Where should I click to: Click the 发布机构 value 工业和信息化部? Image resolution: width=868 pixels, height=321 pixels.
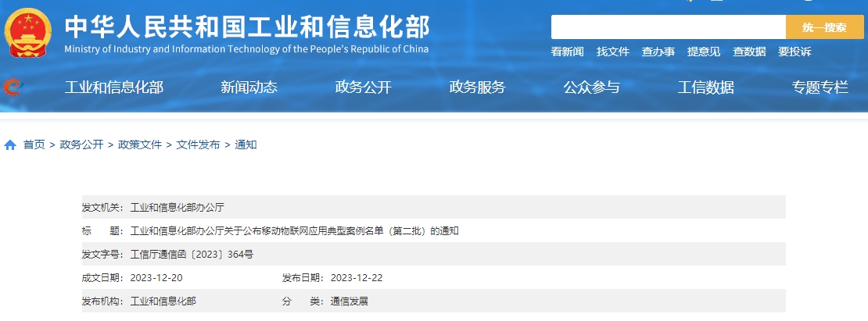pos(163,301)
